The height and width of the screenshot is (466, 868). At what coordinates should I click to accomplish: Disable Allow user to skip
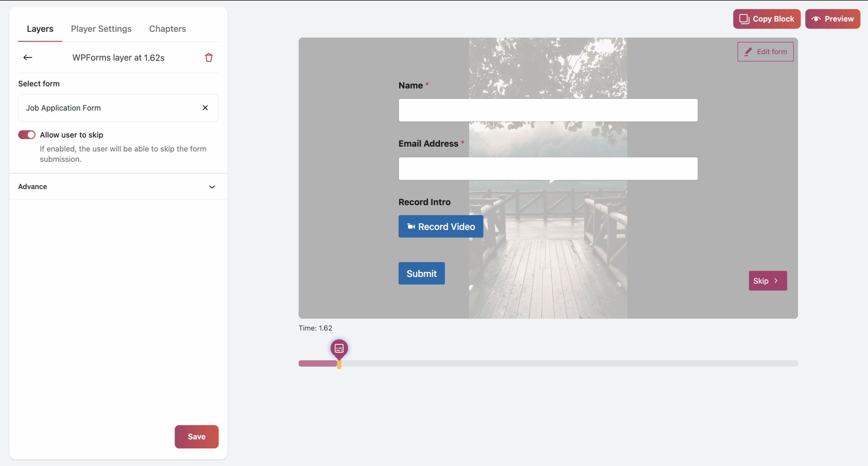pos(27,135)
